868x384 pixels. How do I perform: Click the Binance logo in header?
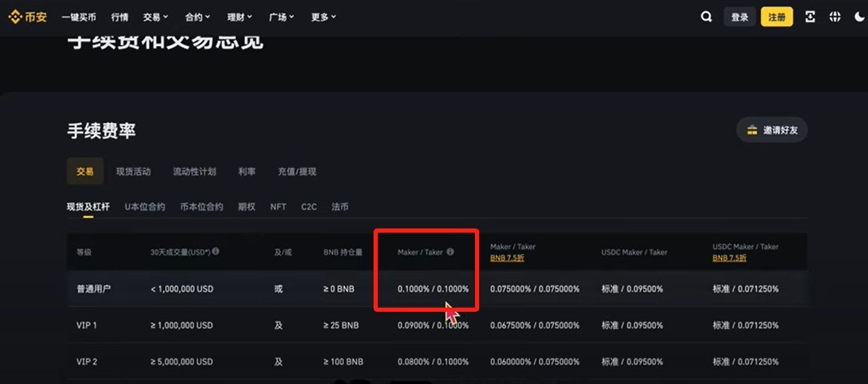pyautogui.click(x=28, y=17)
